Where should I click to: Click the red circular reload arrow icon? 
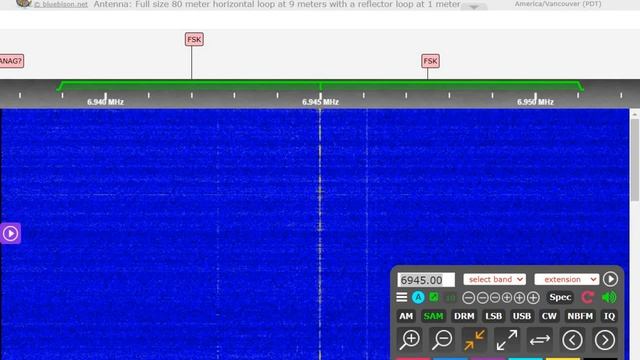click(587, 297)
